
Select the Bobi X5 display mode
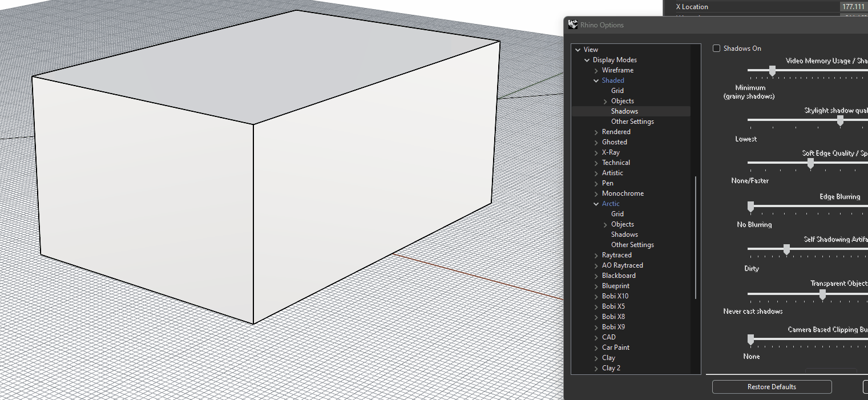(x=613, y=306)
